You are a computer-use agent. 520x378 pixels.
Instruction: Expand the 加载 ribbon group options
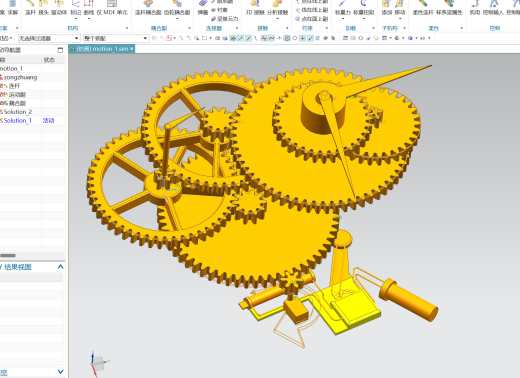(x=373, y=28)
